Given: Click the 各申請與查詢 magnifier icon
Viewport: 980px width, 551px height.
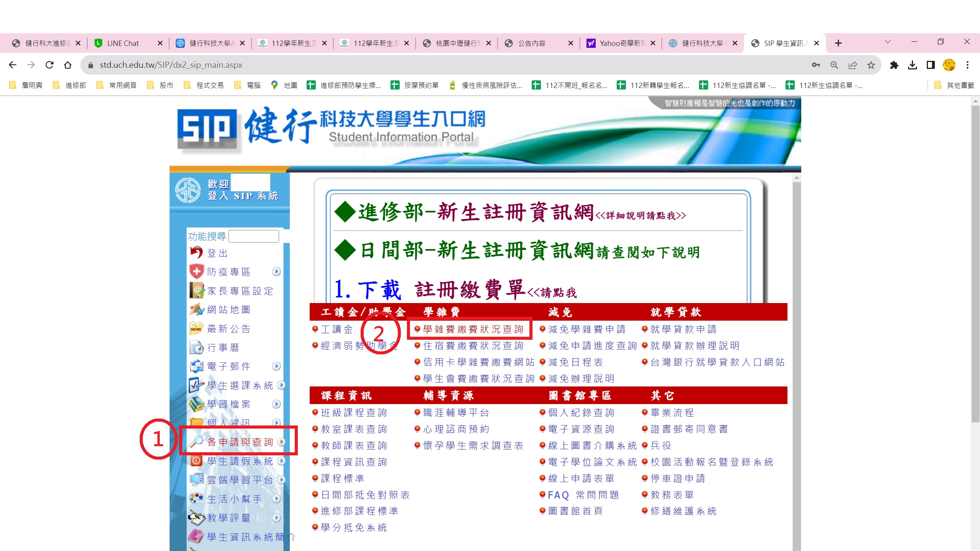Looking at the screenshot, I should (196, 442).
